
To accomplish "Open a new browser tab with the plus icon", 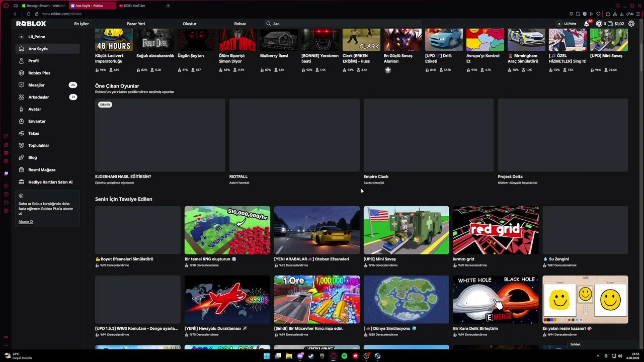I will [168, 6].
